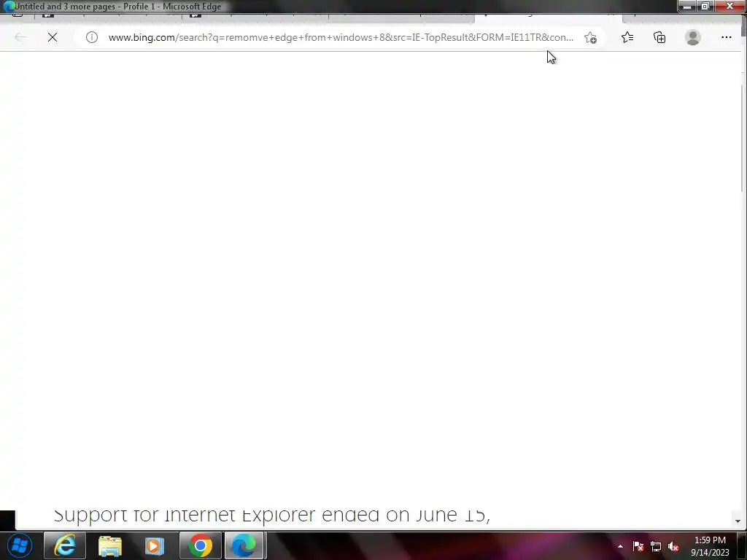View site information icon in address bar
Viewport: 747px width, 560px height.
91,37
